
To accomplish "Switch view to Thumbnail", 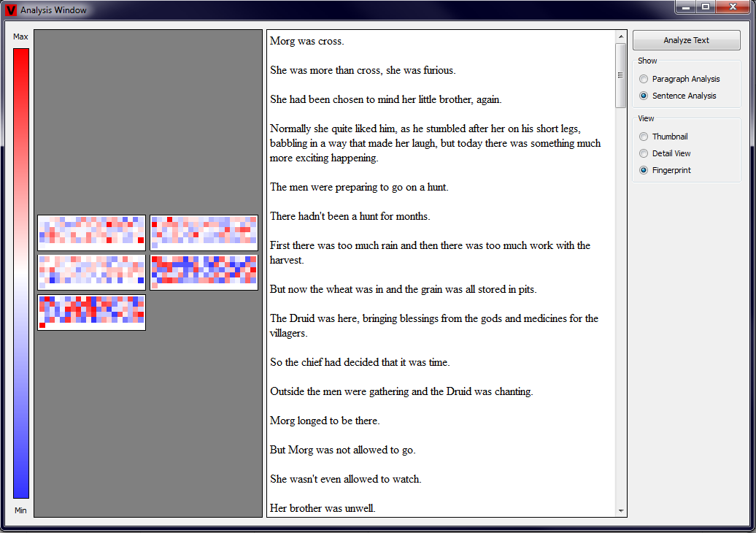I will (x=643, y=137).
